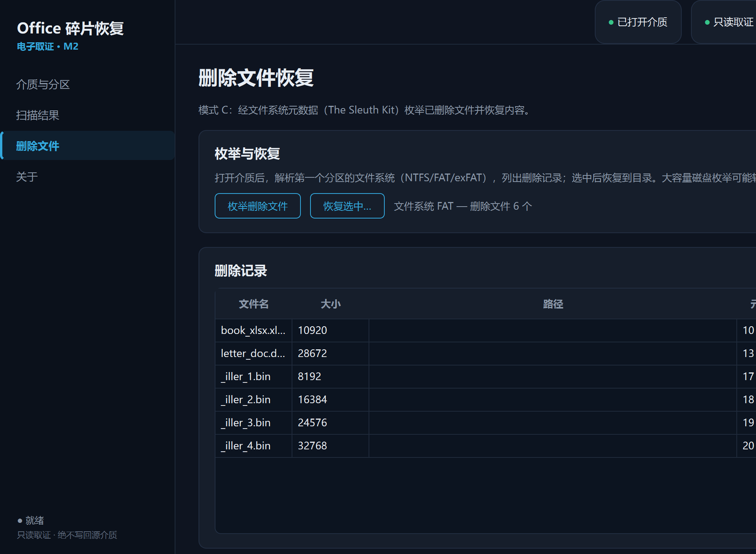
Task: Click the size cell 16384
Action: click(331, 400)
